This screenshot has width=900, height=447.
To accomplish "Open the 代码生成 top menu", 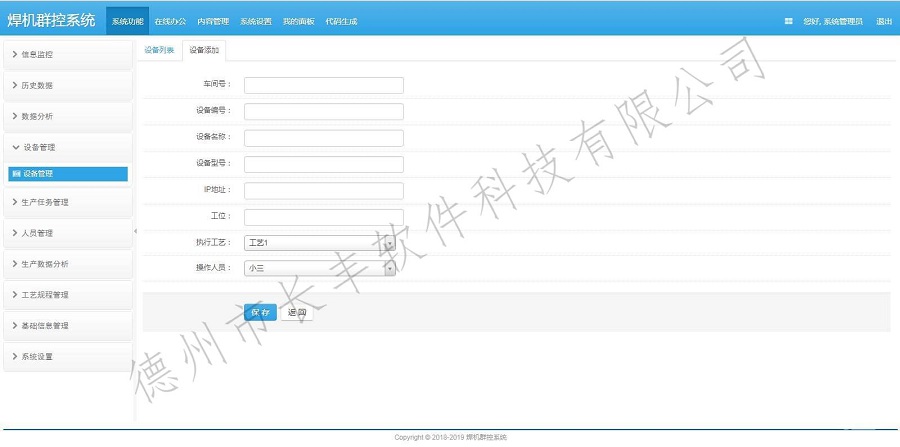I will pyautogui.click(x=343, y=21).
